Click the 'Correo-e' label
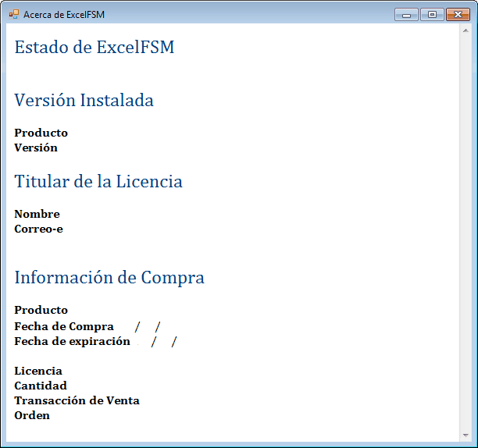Viewport: 478px width, 448px height. point(38,229)
